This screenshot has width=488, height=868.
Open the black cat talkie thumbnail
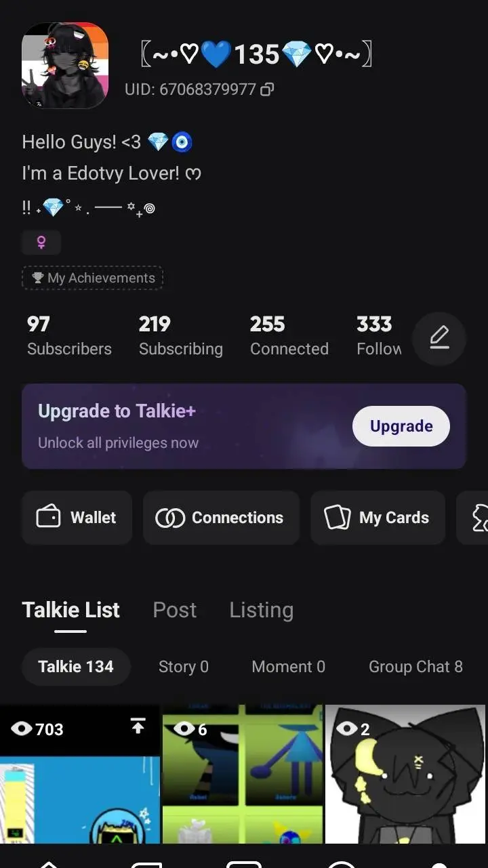tap(405, 774)
